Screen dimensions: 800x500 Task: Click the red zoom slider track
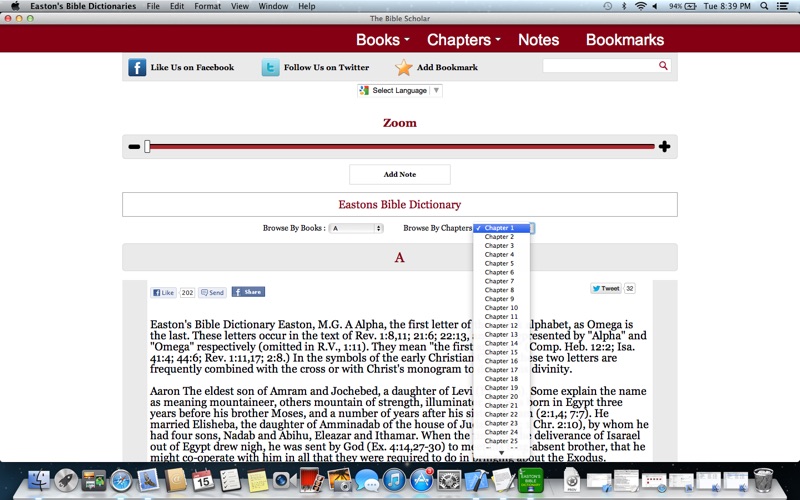402,147
